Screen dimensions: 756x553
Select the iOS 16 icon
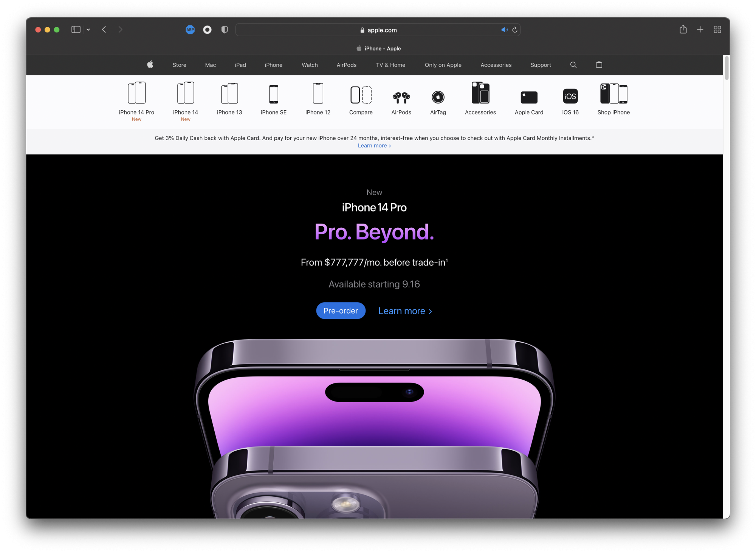tap(570, 96)
